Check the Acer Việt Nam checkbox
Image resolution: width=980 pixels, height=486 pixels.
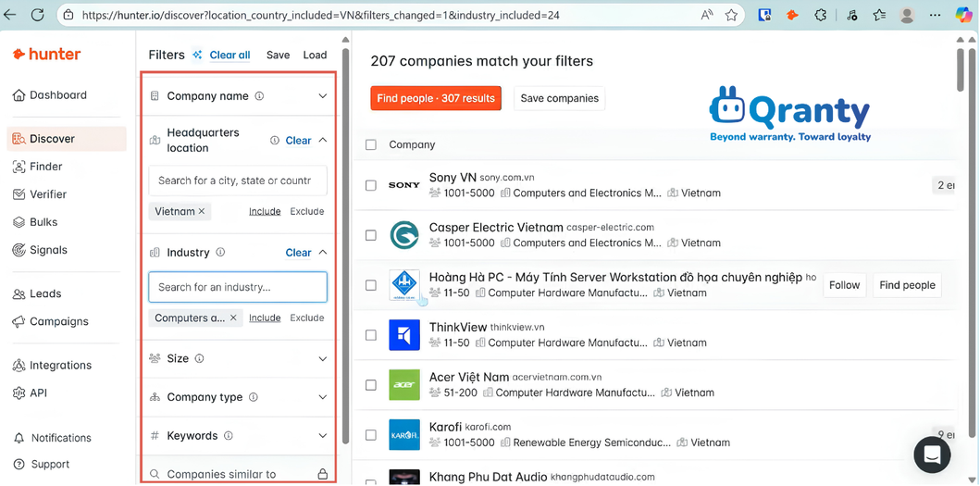click(x=371, y=385)
